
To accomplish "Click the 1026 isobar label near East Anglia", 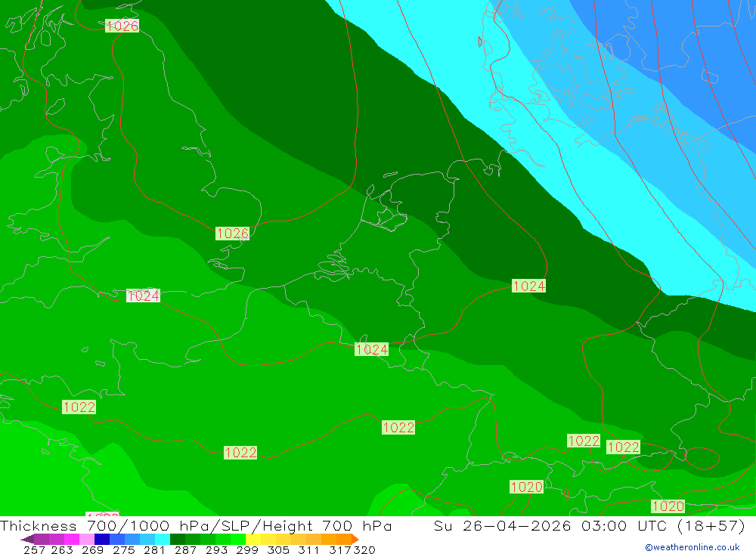I will coord(232,234).
